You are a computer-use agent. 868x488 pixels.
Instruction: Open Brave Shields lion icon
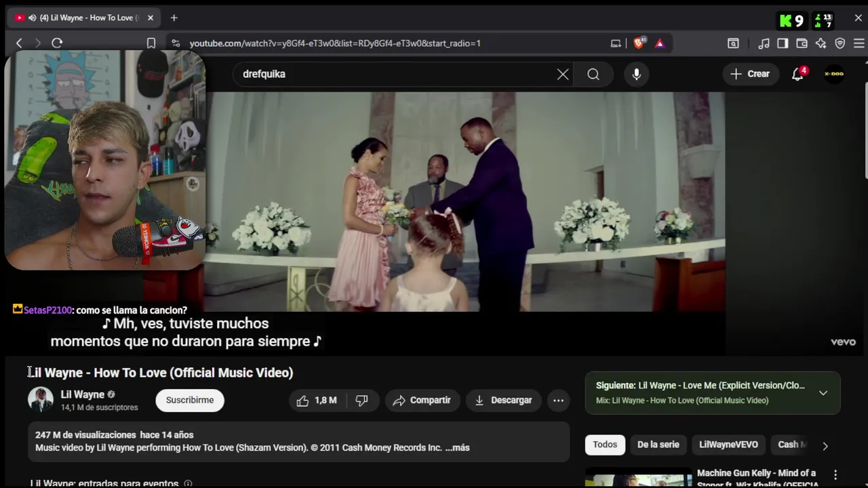[x=639, y=43]
